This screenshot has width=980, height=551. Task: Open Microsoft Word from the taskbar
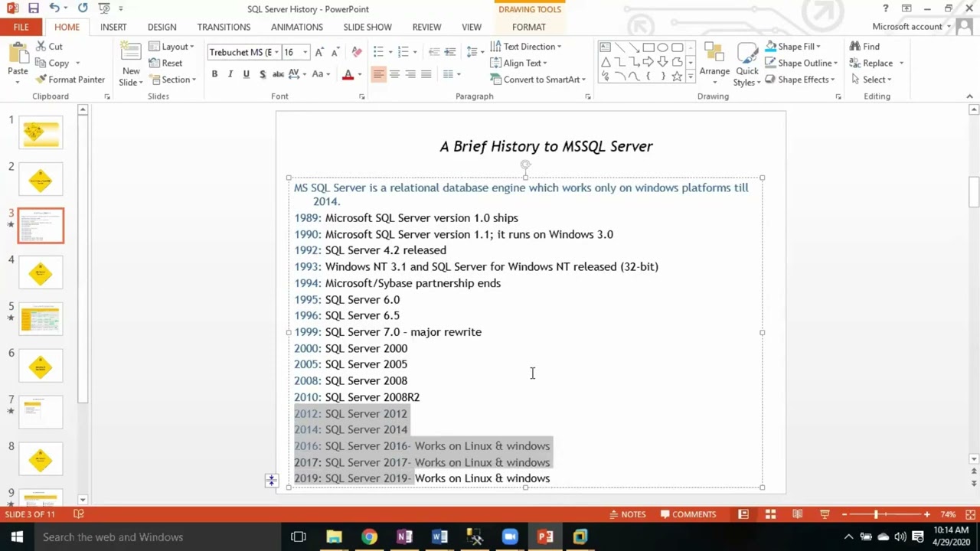[439, 537]
